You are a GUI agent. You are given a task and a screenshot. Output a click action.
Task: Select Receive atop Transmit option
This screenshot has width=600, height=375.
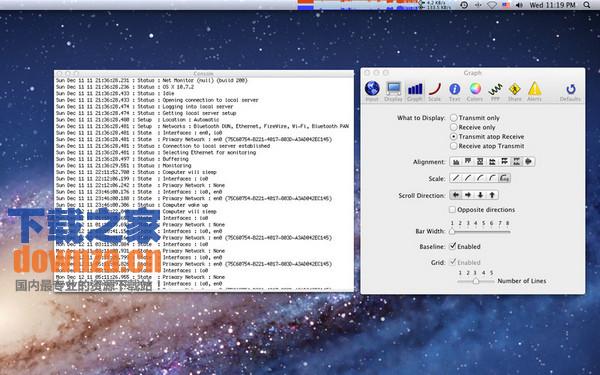pyautogui.click(x=453, y=146)
